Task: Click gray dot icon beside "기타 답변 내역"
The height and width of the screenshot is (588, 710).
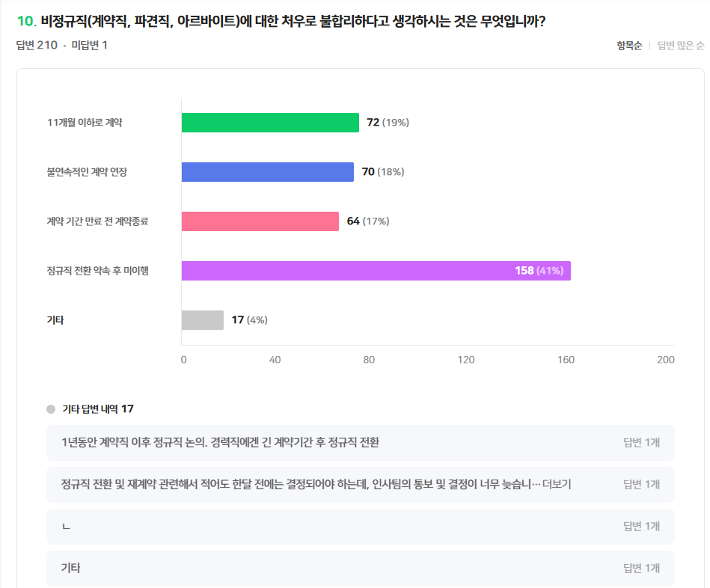Action: (51, 409)
